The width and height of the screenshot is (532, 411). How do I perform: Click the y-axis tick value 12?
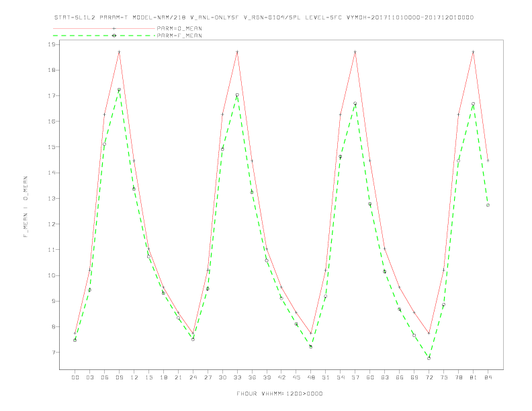pyautogui.click(x=52, y=224)
